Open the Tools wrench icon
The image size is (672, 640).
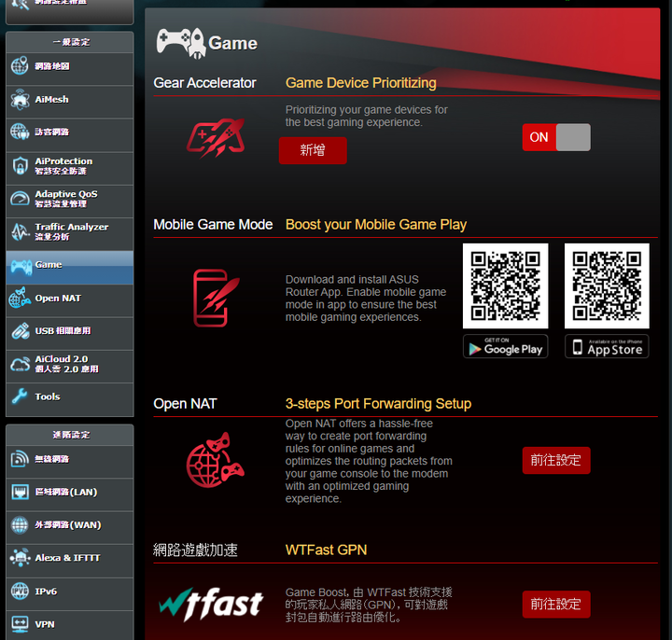tap(20, 397)
